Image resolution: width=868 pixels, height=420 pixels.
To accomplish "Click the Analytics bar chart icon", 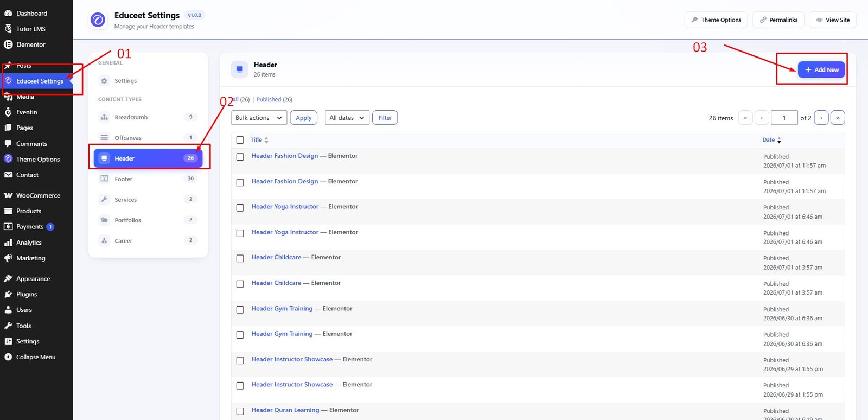I will [x=8, y=243].
